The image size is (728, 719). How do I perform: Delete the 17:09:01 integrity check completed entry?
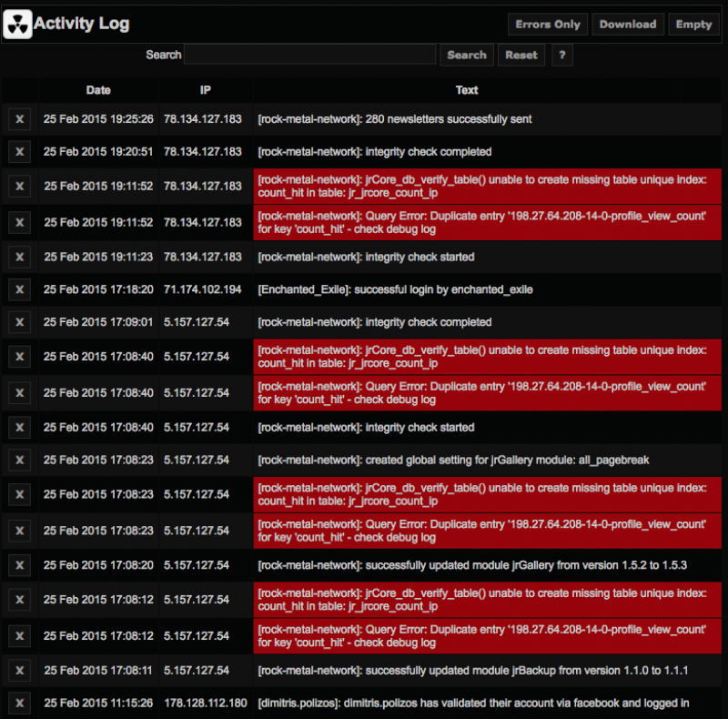coord(19,322)
